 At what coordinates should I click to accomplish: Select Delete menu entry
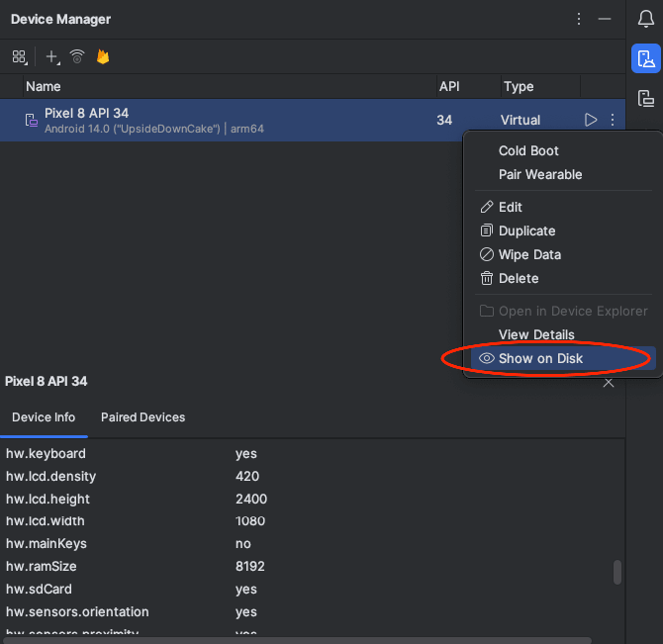click(563, 279)
